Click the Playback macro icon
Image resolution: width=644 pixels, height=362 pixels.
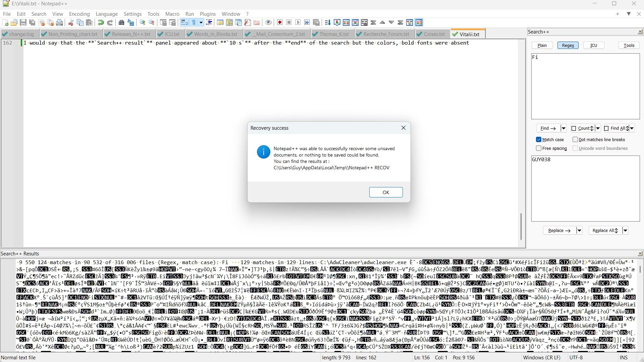(x=298, y=22)
